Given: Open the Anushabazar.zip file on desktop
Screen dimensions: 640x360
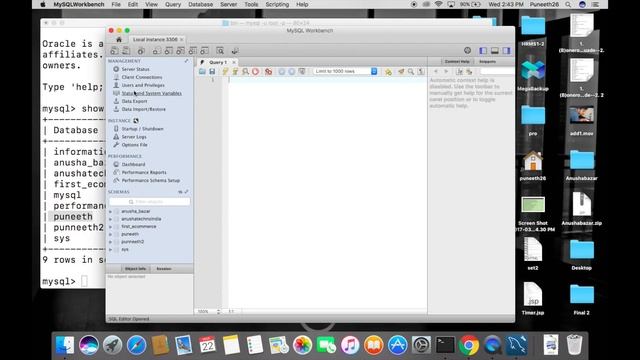Looking at the screenshot, I should 582,209.
